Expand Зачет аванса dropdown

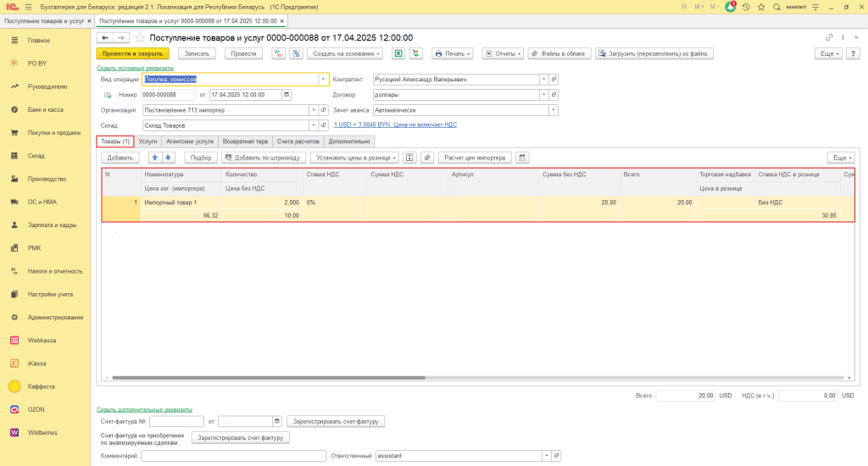pyautogui.click(x=553, y=110)
